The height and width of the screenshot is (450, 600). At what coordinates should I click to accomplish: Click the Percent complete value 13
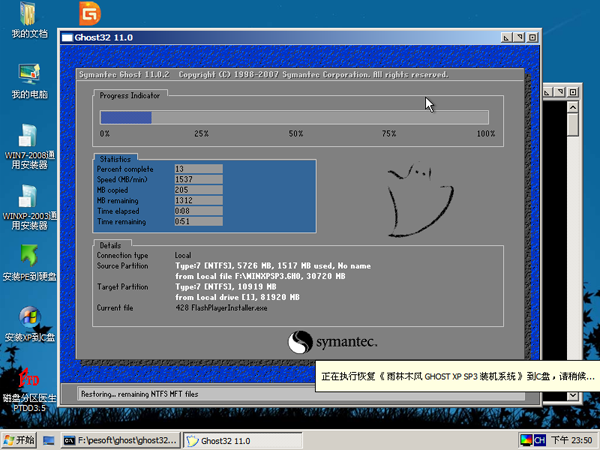(x=198, y=169)
